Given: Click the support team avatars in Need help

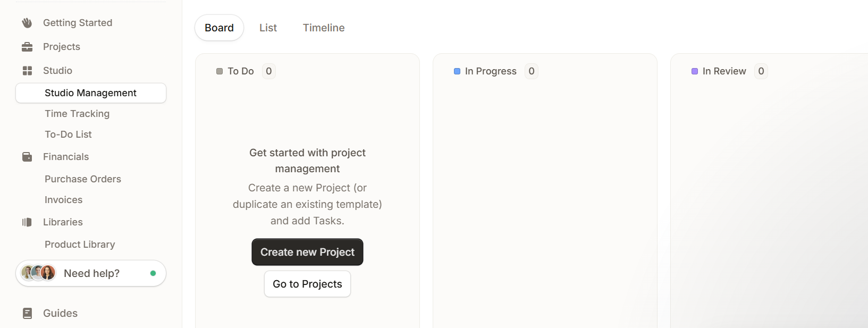Looking at the screenshot, I should coord(38,273).
